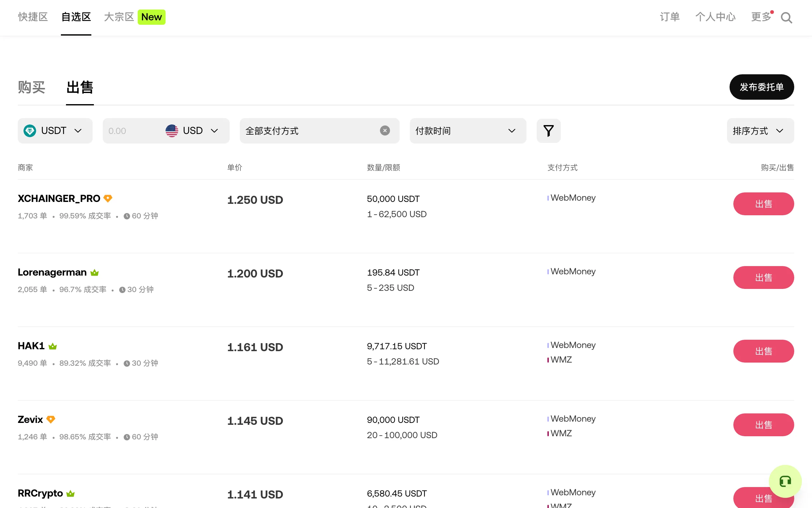Open merchant Lorenagerman profile name

click(x=52, y=272)
